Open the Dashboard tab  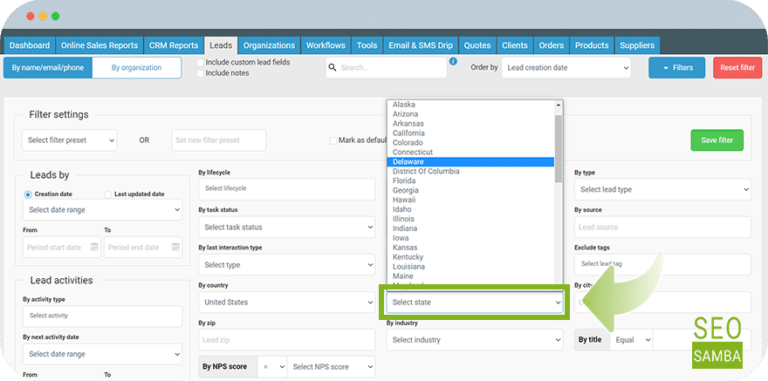click(29, 46)
